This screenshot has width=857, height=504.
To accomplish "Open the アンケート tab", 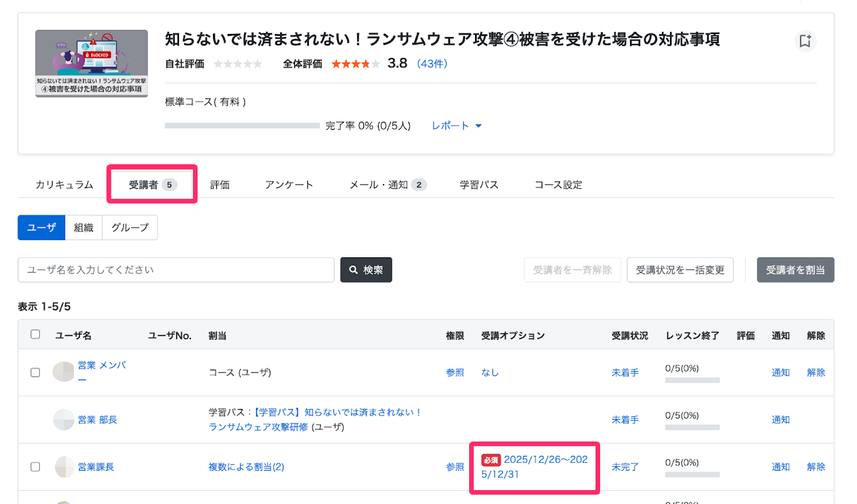I will (289, 185).
